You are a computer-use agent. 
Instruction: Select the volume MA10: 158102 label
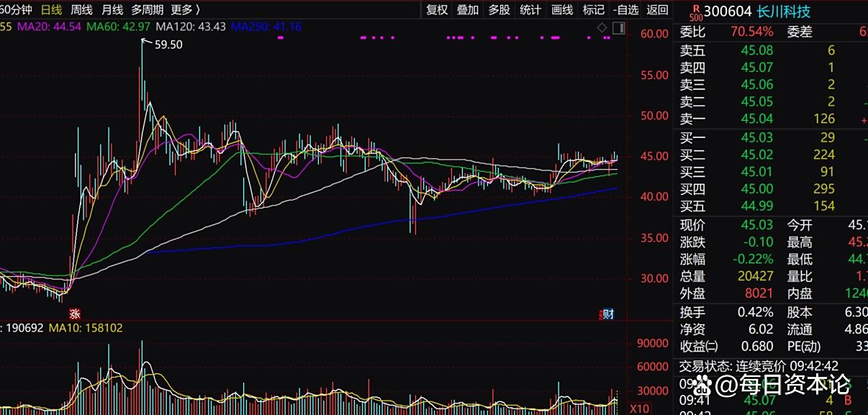(x=86, y=328)
